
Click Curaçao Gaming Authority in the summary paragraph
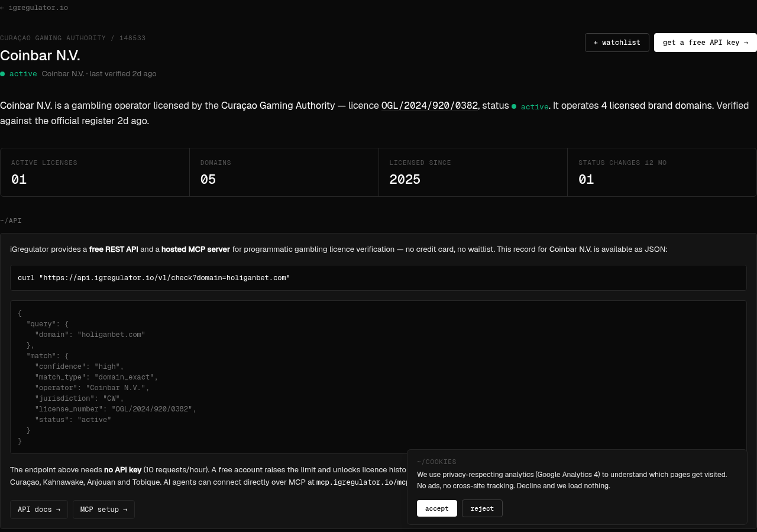pos(278,106)
